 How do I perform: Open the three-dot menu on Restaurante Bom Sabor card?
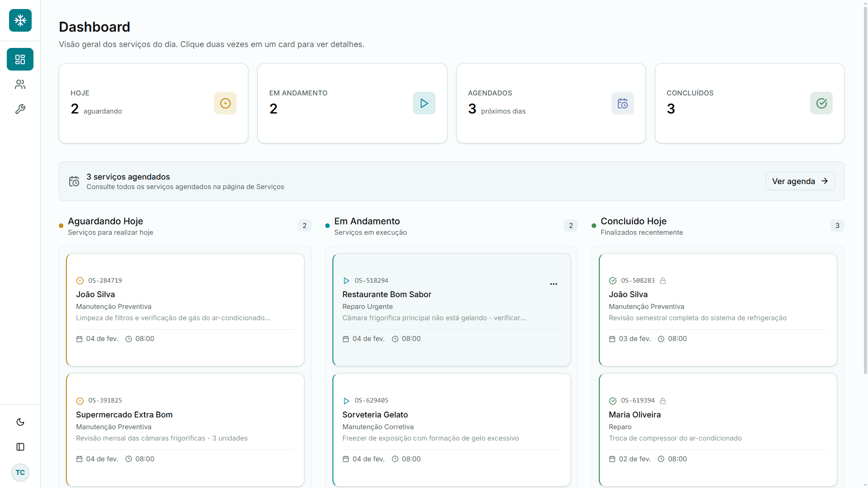554,284
